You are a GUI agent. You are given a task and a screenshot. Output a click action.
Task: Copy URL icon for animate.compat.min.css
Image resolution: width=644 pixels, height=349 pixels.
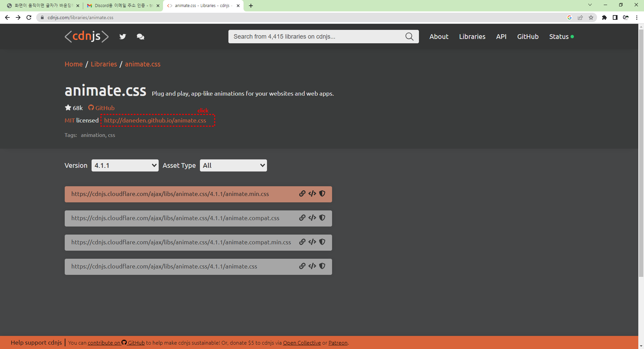(302, 242)
